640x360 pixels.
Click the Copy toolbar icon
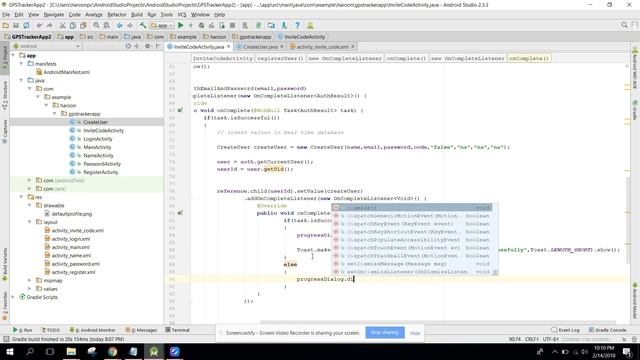(73, 25)
